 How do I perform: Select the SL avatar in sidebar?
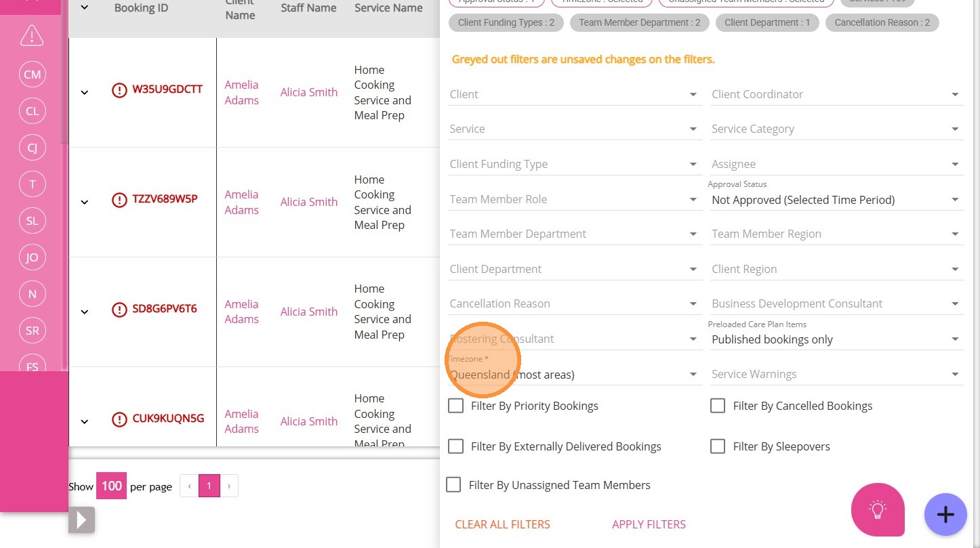[32, 221]
